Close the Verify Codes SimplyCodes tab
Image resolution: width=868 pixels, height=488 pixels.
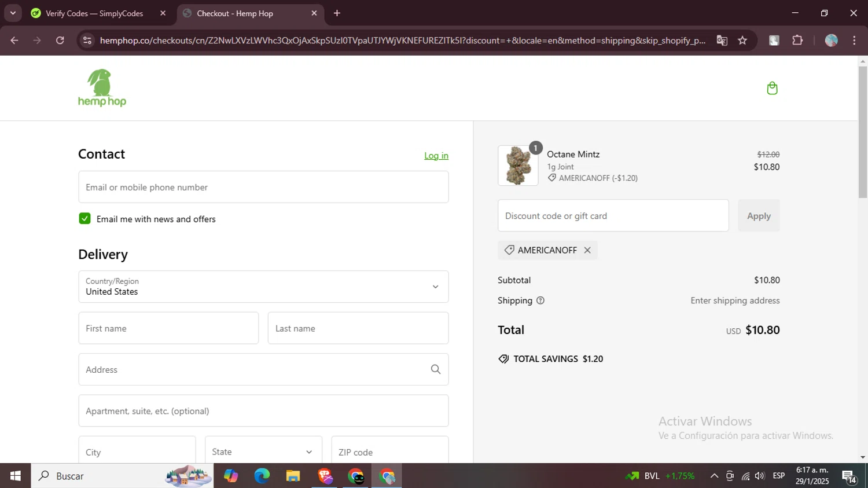(163, 13)
